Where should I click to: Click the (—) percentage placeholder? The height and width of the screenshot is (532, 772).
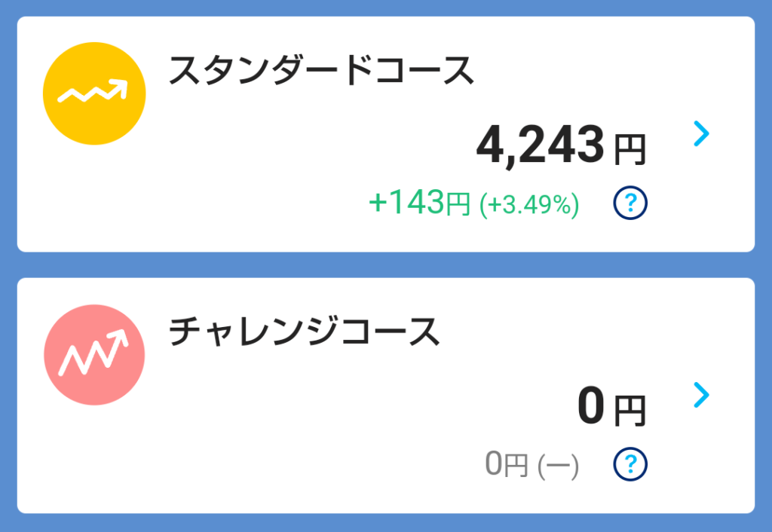559,466
